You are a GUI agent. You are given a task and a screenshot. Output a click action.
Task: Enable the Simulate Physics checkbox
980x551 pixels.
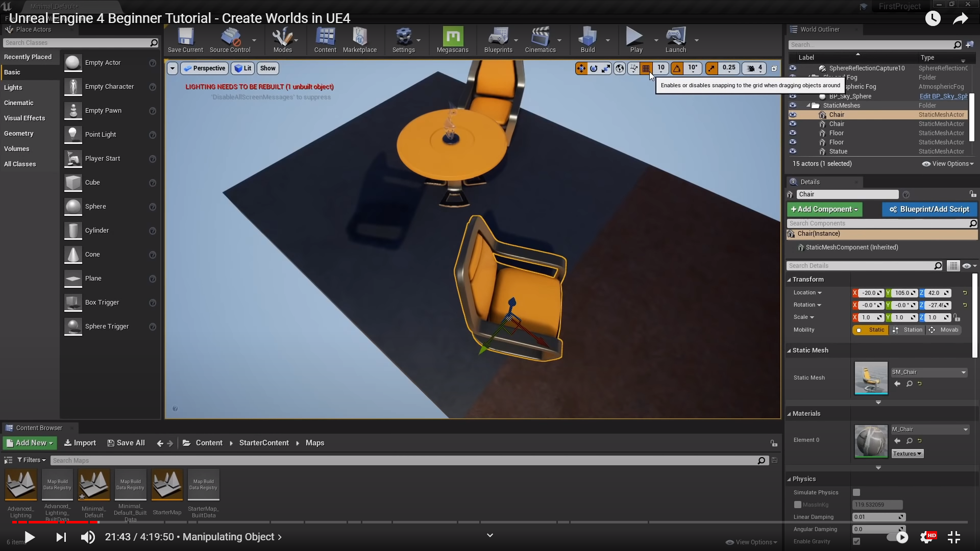coord(856,492)
